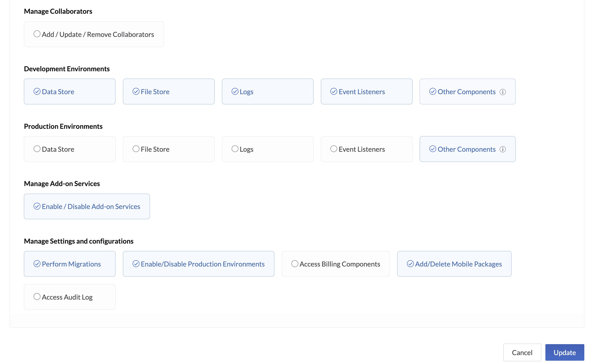
Task: Enable Production Logs permission
Action: point(235,149)
